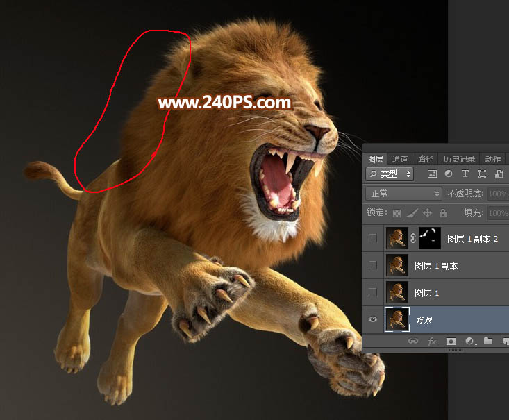Click the adjustment layer filter icon
The height and width of the screenshot is (420, 509).
click(x=449, y=174)
